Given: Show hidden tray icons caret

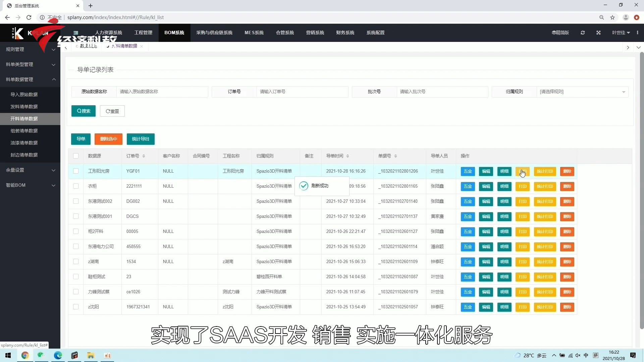Looking at the screenshot, I should pyautogui.click(x=554, y=355).
